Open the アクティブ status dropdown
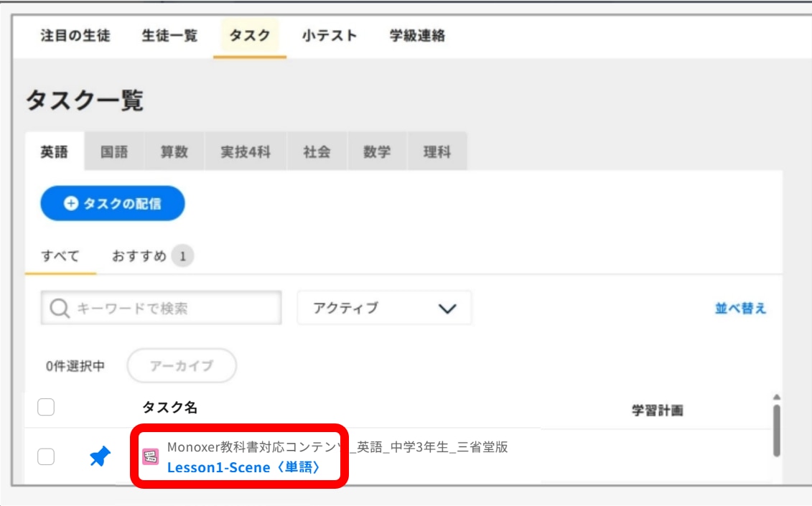 pos(384,308)
